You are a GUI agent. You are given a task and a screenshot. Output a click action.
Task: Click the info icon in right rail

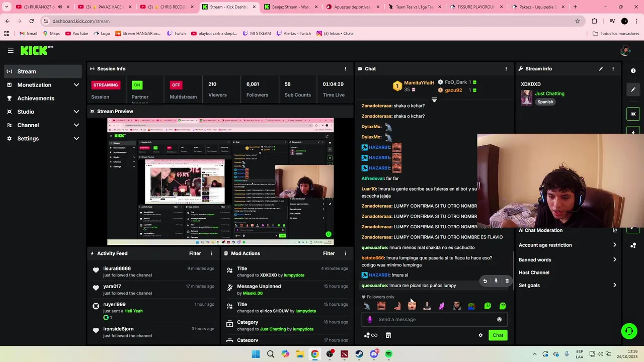[633, 71]
